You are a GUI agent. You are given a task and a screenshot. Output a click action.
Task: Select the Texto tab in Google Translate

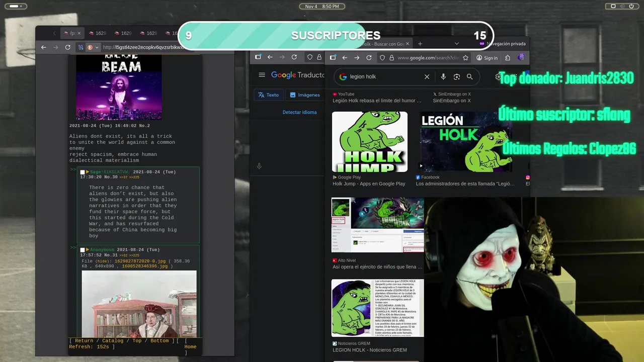coord(268,95)
